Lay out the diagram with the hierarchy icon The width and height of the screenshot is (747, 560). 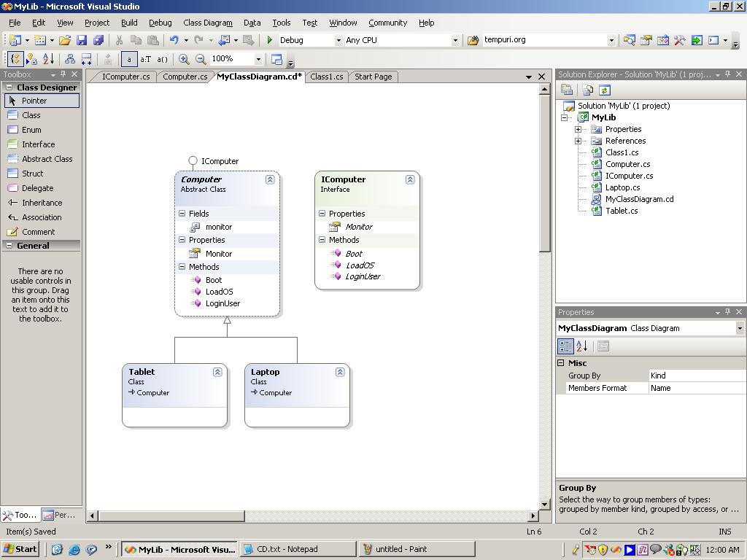click(x=69, y=59)
